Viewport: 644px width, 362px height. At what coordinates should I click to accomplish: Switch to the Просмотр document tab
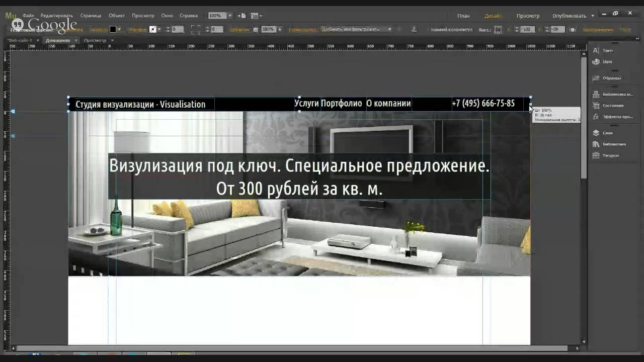click(95, 40)
